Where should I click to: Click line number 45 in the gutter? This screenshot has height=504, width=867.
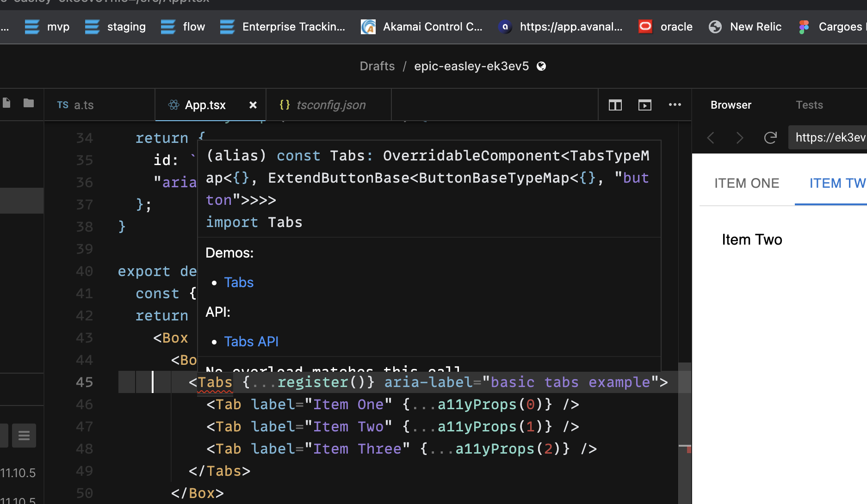point(84,382)
